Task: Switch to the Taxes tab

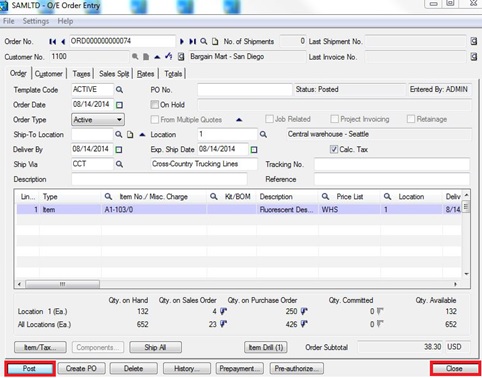Action: pos(81,74)
